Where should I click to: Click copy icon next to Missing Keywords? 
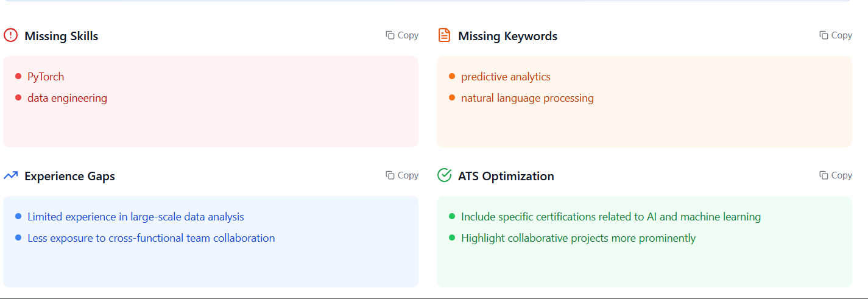tap(824, 35)
